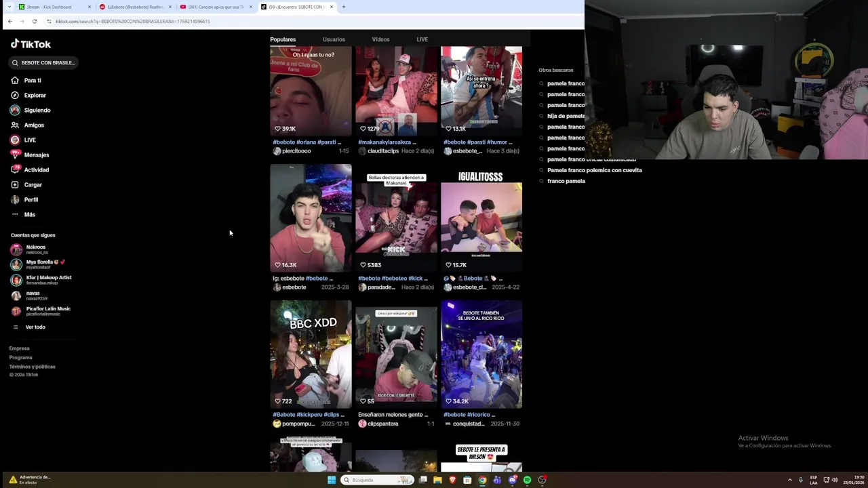Click the Cargar upload icon
This screenshot has height=488, width=868.
[15, 184]
